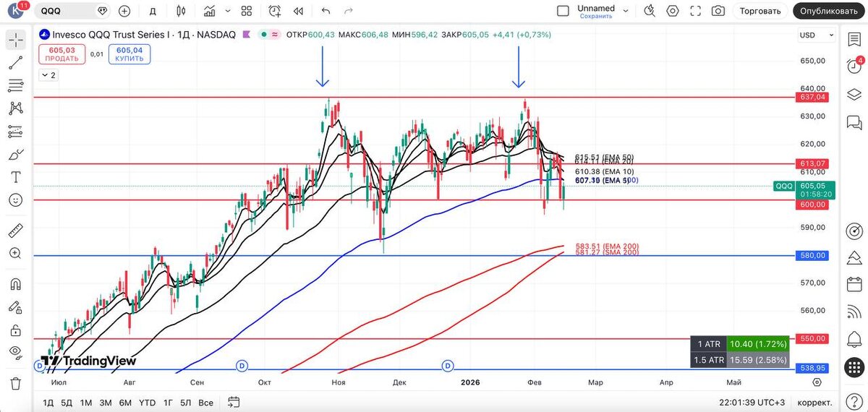This screenshot has height=412, width=868.
Task: Open the USD currency dropdown
Action: [x=815, y=35]
